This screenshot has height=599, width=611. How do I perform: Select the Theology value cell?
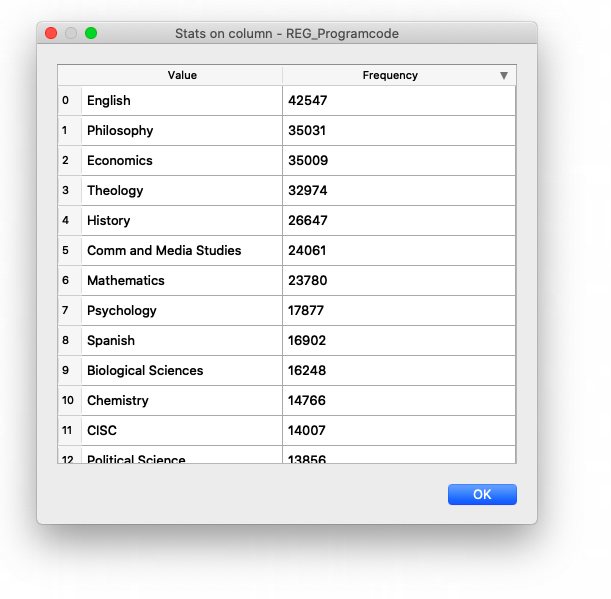pyautogui.click(x=182, y=190)
